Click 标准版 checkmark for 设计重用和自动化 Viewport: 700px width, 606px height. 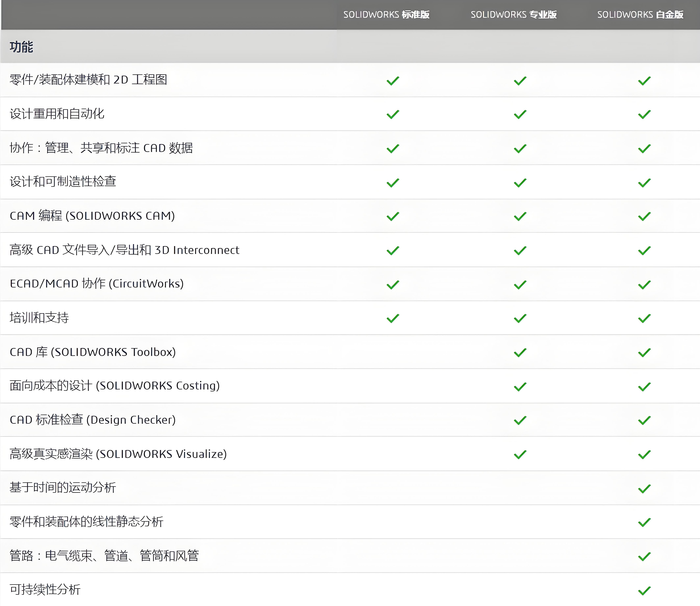393,114
